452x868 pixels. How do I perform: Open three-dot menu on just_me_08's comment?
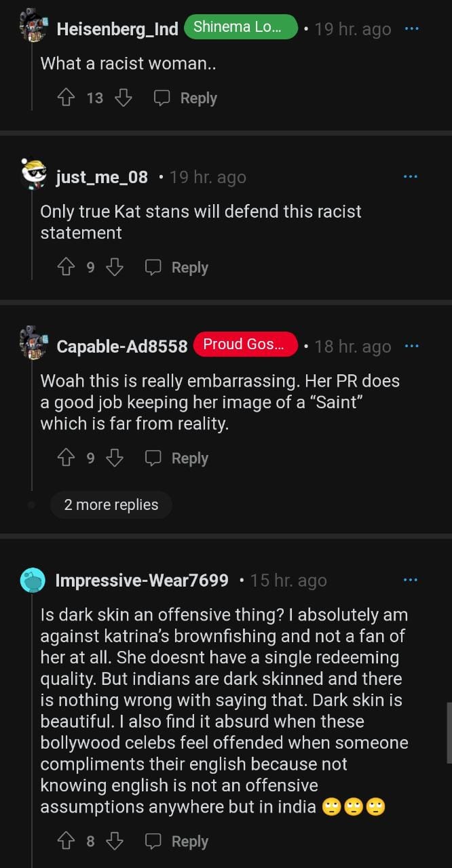pos(411,177)
